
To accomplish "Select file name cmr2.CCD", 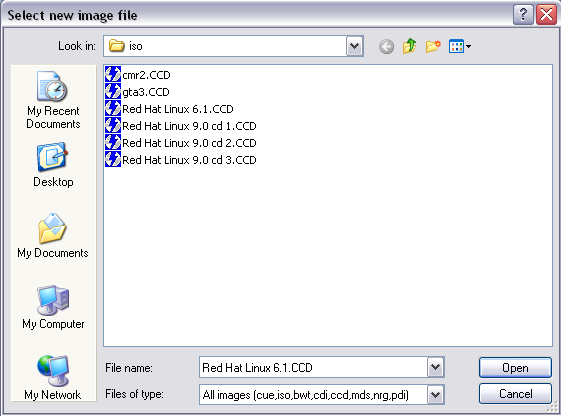I will click(146, 75).
